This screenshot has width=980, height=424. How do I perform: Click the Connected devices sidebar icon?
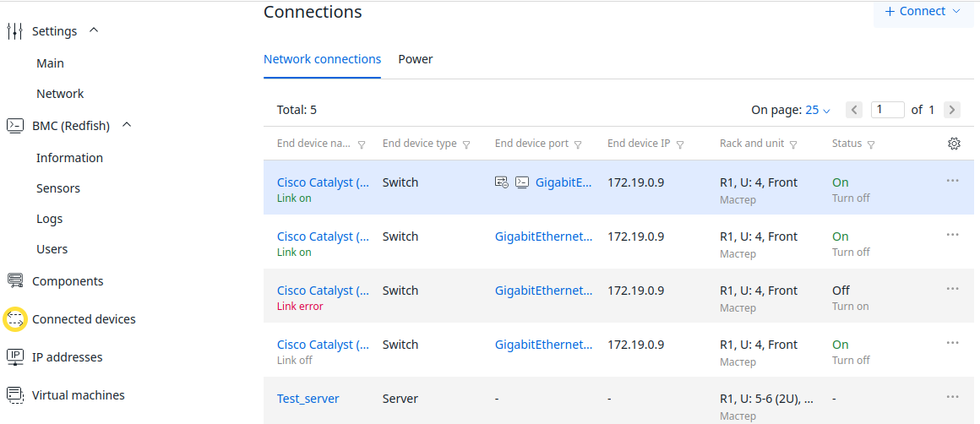pos(15,319)
